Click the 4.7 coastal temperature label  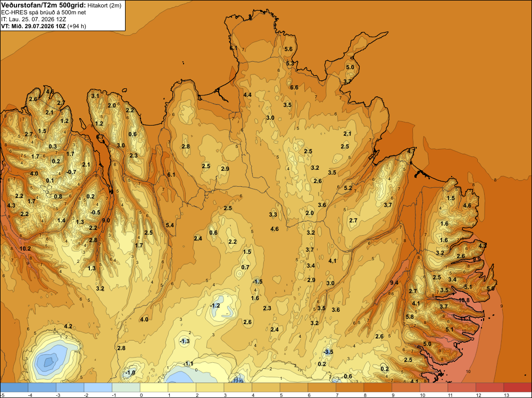click(x=411, y=151)
